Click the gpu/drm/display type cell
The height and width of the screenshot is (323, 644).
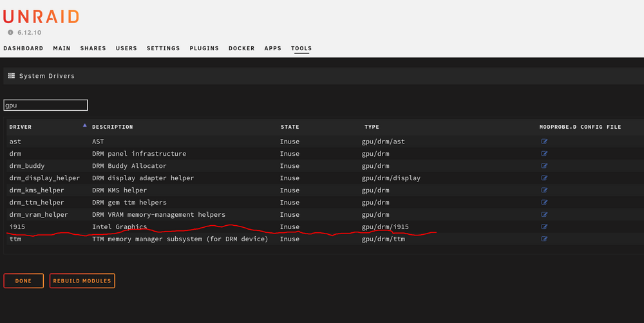pos(391,178)
